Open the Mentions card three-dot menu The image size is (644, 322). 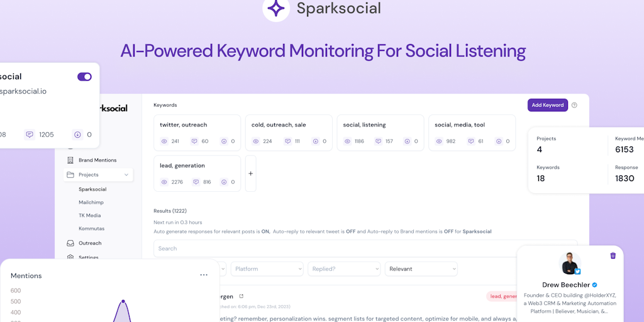pyautogui.click(x=204, y=275)
